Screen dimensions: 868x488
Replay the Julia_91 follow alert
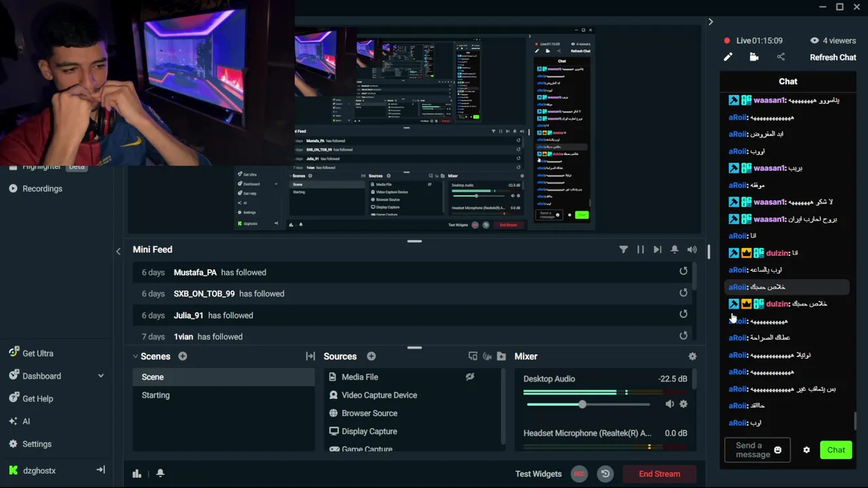tap(684, 314)
